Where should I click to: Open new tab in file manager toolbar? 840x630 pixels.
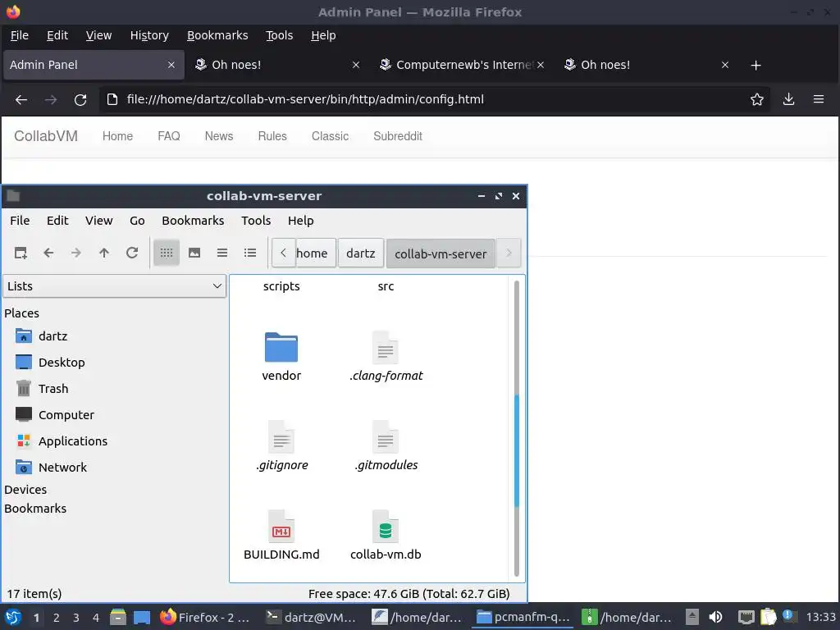pos(21,253)
